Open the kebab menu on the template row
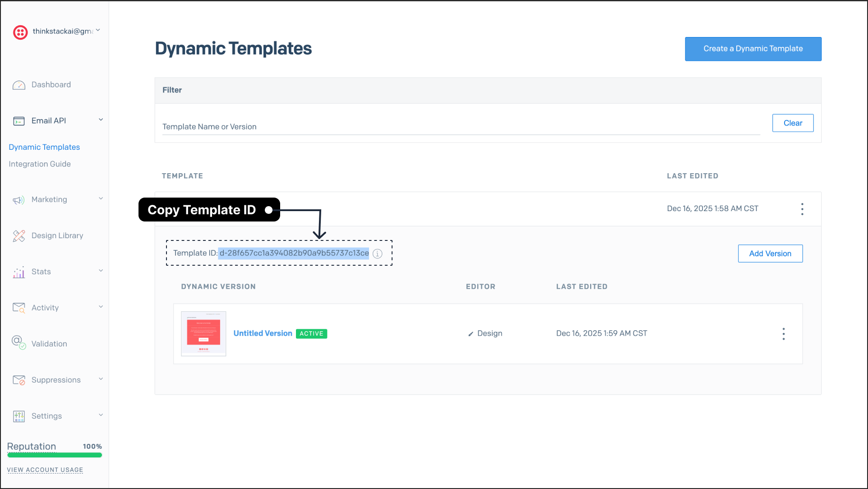This screenshot has width=868, height=489. coord(802,208)
